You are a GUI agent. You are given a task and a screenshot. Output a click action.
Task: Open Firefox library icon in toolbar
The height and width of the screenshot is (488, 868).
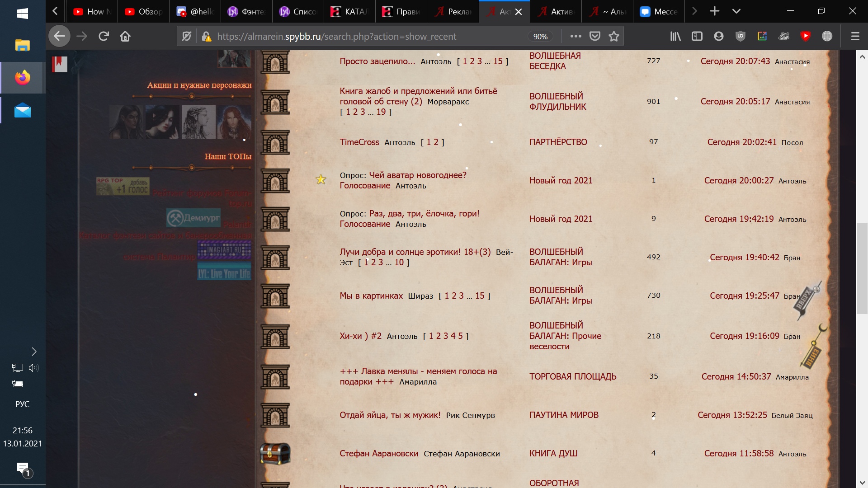click(x=675, y=36)
